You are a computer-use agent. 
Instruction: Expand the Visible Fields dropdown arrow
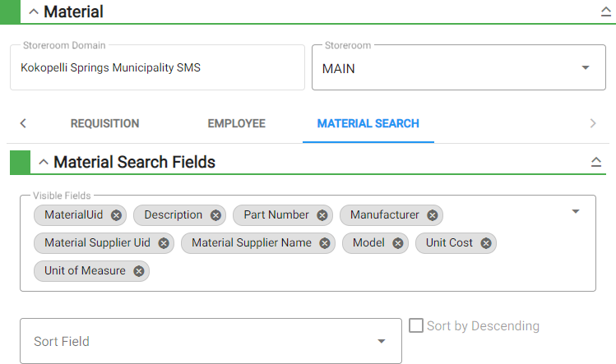pos(576,212)
